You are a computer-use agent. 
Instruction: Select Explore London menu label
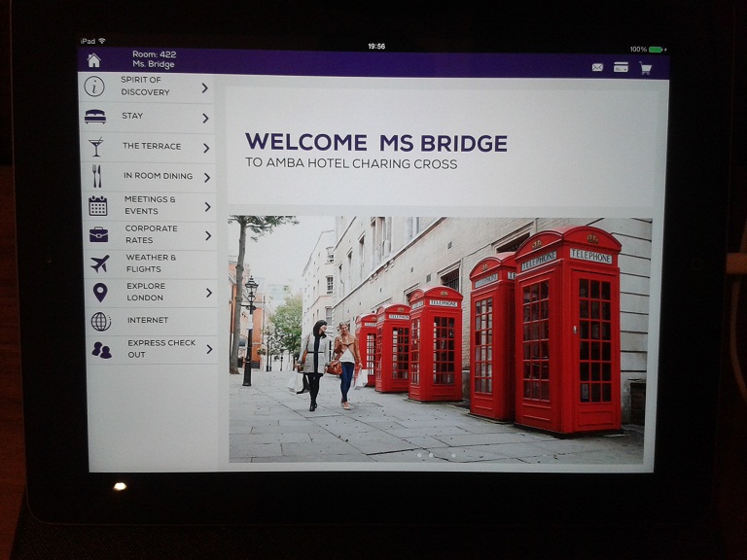pos(146,292)
